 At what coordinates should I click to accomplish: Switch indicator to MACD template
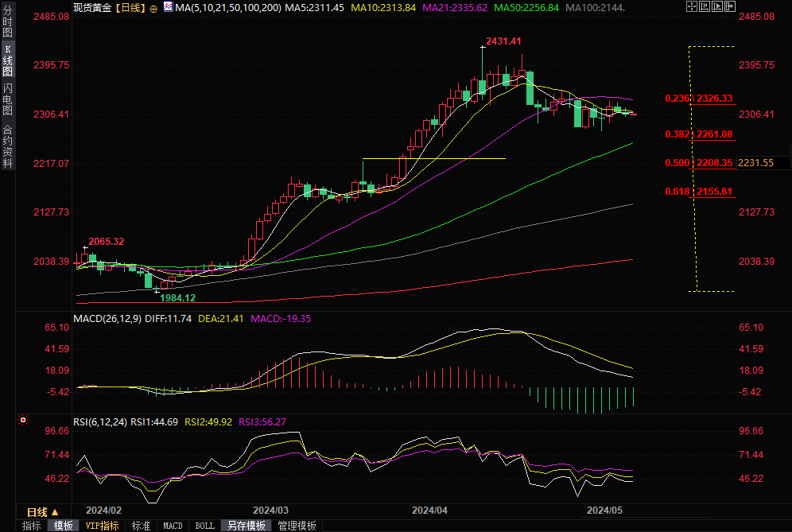(173, 526)
